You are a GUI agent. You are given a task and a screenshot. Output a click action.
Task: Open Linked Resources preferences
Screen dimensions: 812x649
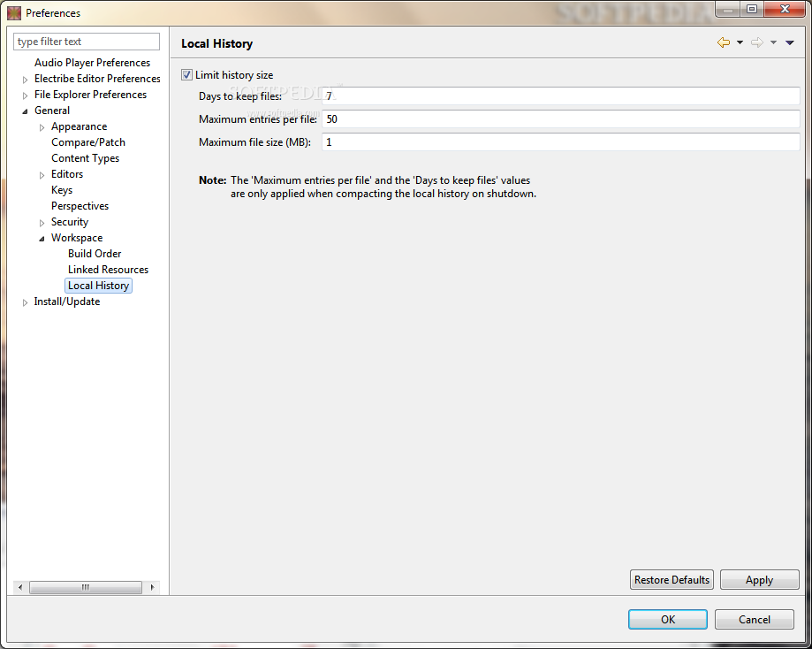tap(108, 270)
